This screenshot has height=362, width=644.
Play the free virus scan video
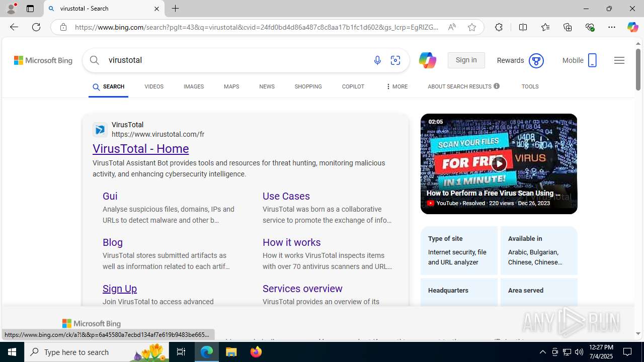click(499, 163)
